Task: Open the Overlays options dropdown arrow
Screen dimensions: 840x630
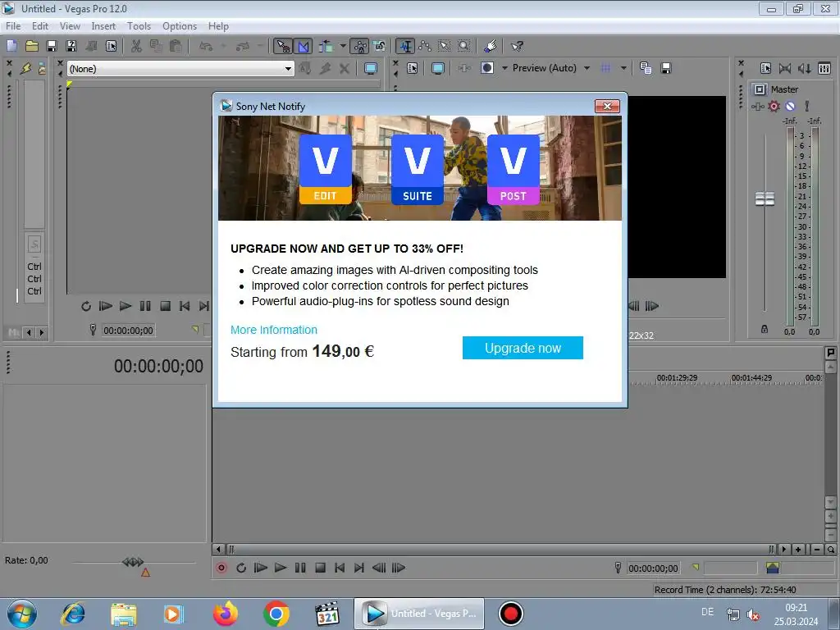Action: click(623, 68)
